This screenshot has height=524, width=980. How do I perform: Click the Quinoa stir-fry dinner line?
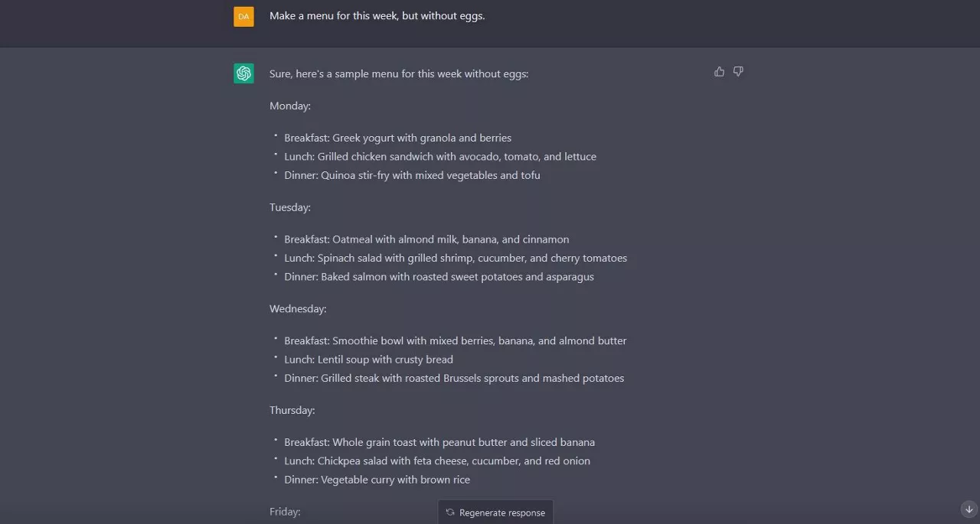click(412, 176)
